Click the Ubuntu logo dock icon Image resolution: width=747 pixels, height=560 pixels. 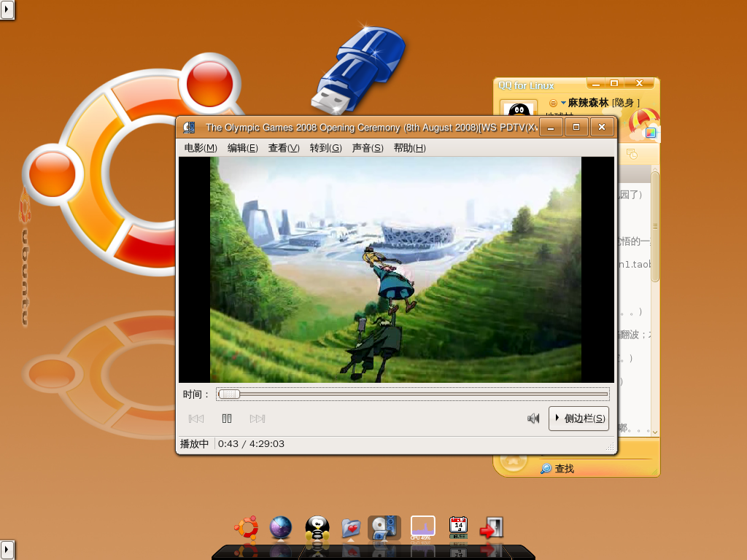click(247, 528)
